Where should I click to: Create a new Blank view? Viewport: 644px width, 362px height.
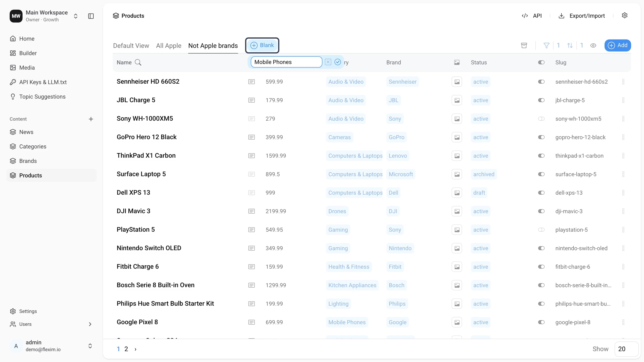pyautogui.click(x=262, y=45)
